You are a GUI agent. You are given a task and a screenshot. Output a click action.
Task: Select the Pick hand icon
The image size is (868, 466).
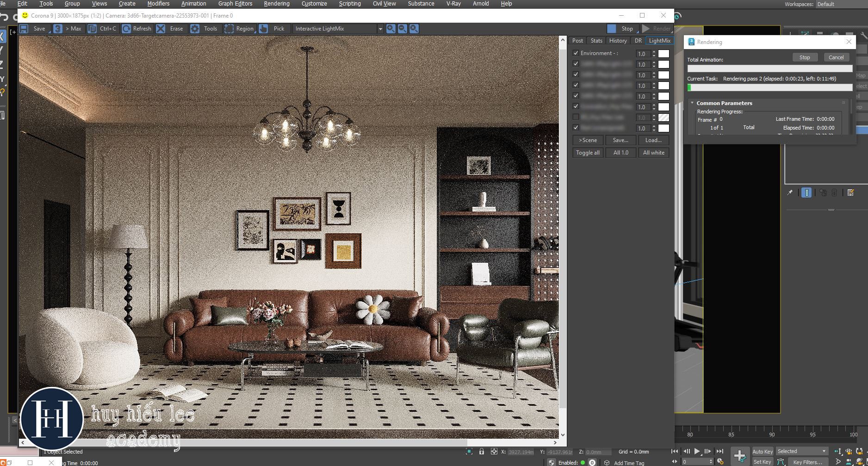pos(263,29)
